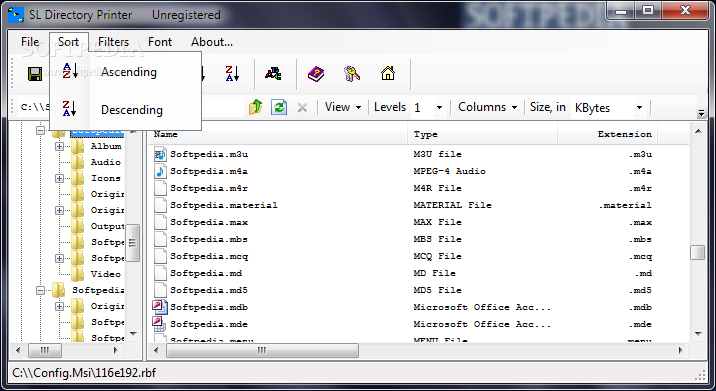Click the MPEG-4 Audio type cell

pos(450,171)
